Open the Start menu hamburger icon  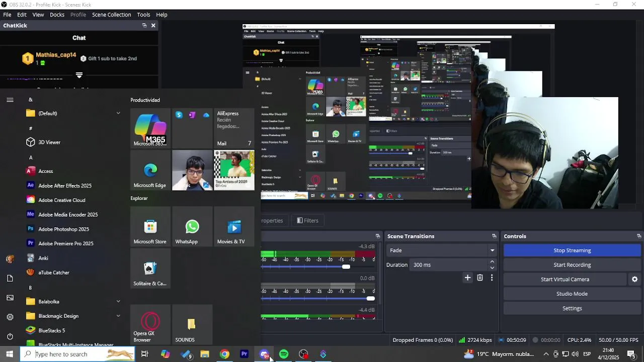pos(10,100)
